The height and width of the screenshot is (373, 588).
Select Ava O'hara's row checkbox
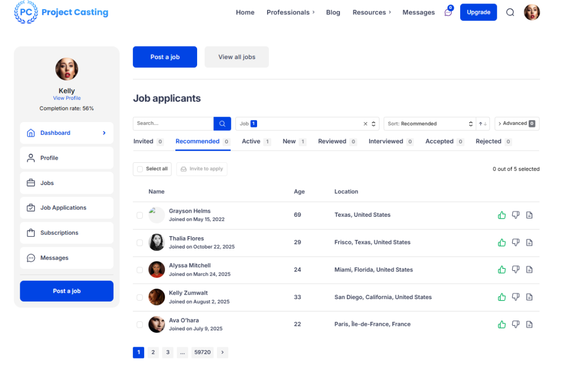point(140,325)
